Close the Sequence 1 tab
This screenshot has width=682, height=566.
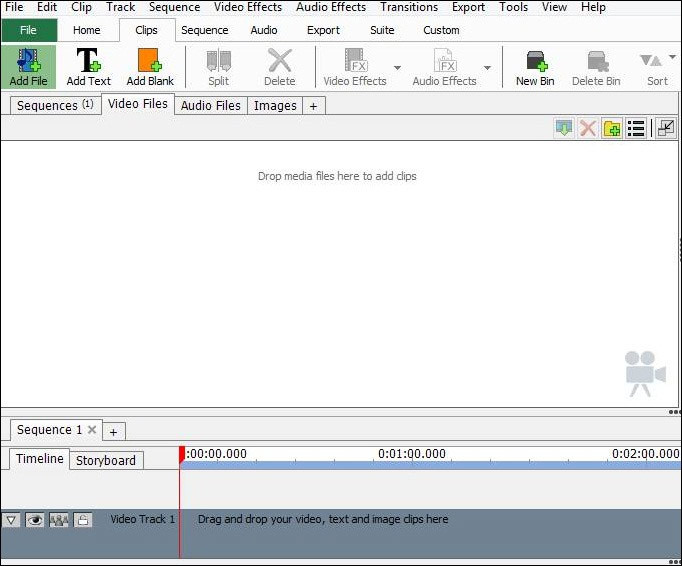pos(92,430)
